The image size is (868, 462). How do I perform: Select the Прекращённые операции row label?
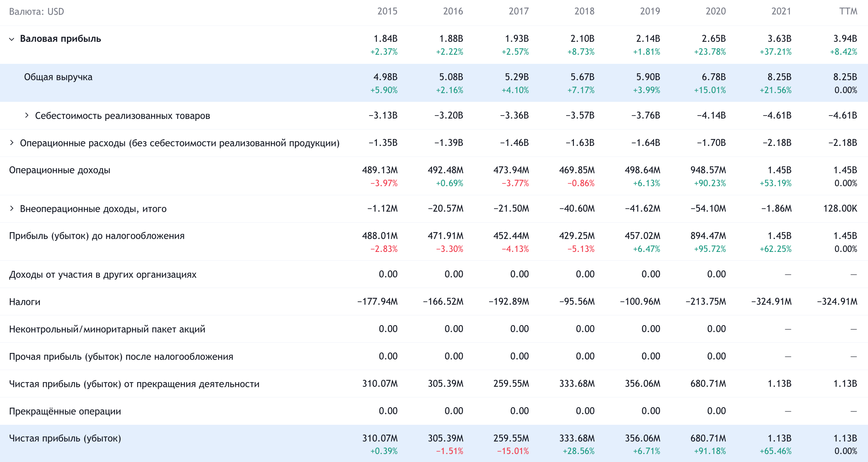click(x=65, y=411)
